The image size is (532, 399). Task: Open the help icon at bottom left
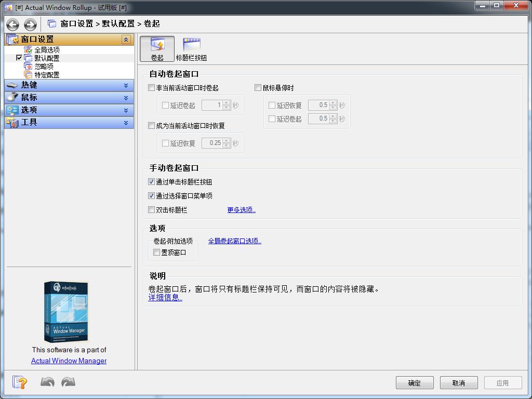(19, 382)
